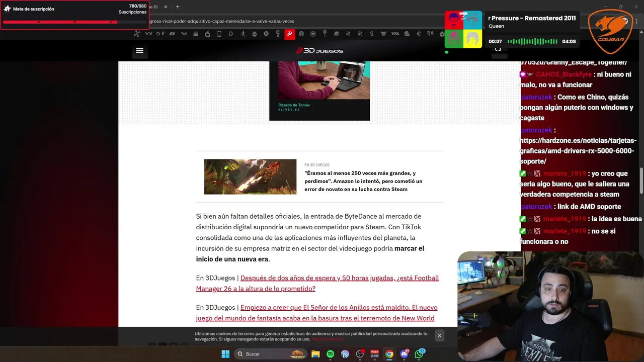Open the OF site icon in network bar
The width and height of the screenshot is (644, 362).
click(160, 34)
